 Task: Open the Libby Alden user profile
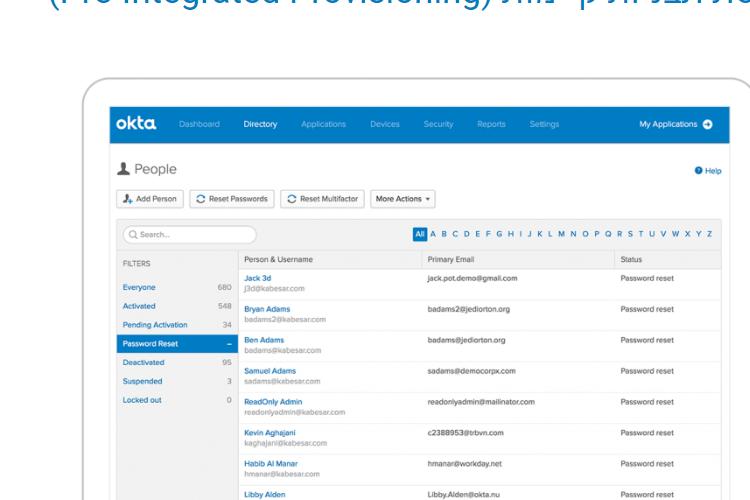[265, 494]
